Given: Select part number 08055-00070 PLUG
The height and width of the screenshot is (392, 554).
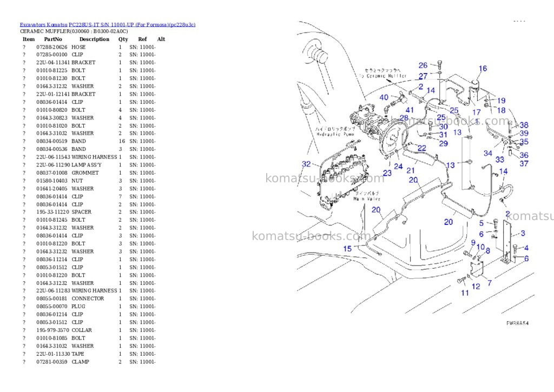Looking at the screenshot, I should point(61,307).
